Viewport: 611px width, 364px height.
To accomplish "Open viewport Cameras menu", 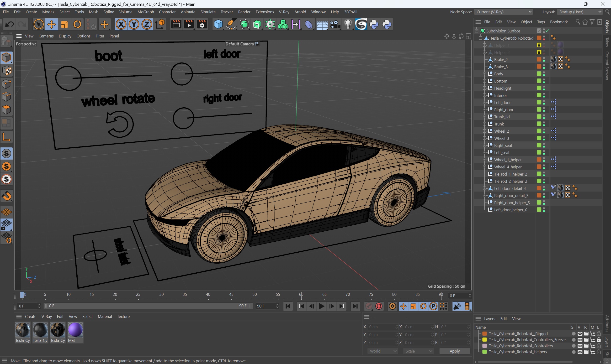I will [x=46, y=36].
